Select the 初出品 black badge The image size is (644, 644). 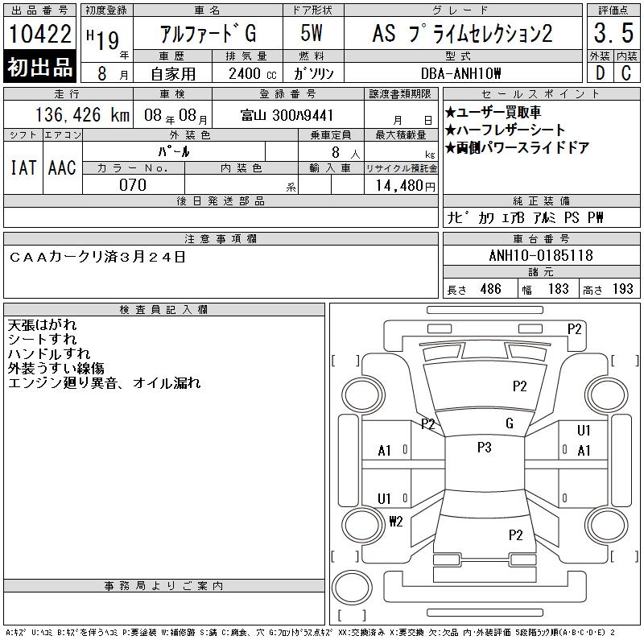[40, 68]
